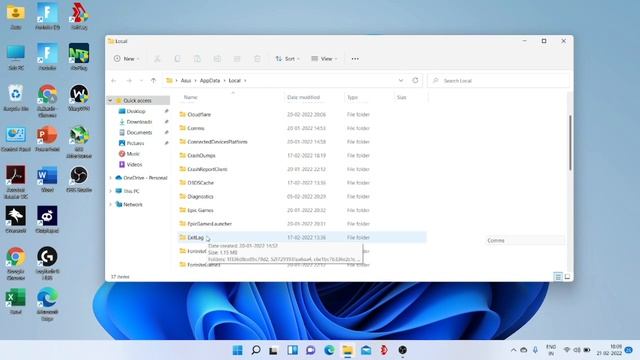Click AppData in the address path
The height and width of the screenshot is (360, 640).
(x=210, y=80)
